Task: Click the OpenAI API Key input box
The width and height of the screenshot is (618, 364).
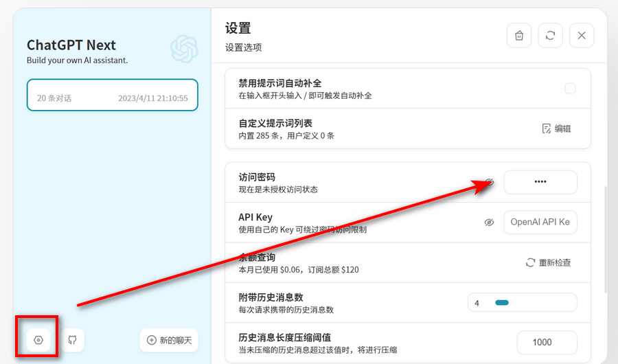Action: (540, 223)
